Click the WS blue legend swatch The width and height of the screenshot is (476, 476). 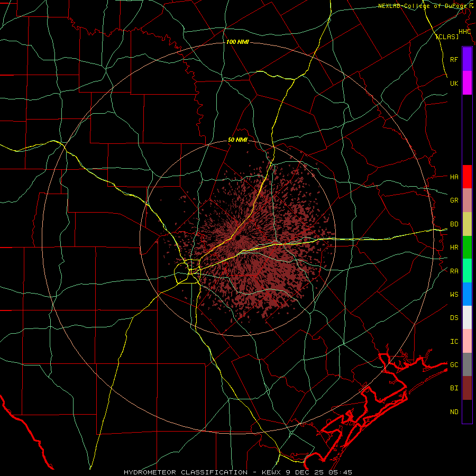tap(467, 294)
